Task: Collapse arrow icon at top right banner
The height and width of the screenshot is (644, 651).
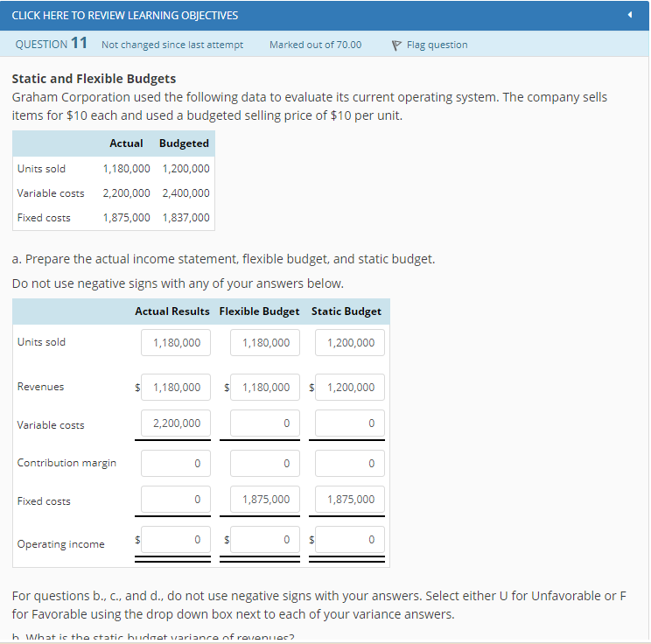Action: pos(630,15)
